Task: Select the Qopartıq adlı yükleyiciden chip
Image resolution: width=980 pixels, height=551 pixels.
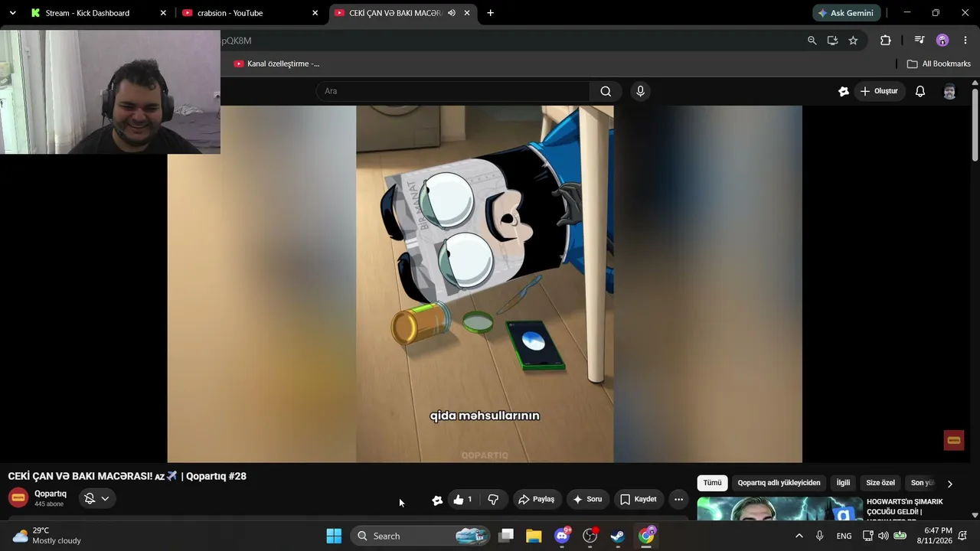Action: pos(779,483)
